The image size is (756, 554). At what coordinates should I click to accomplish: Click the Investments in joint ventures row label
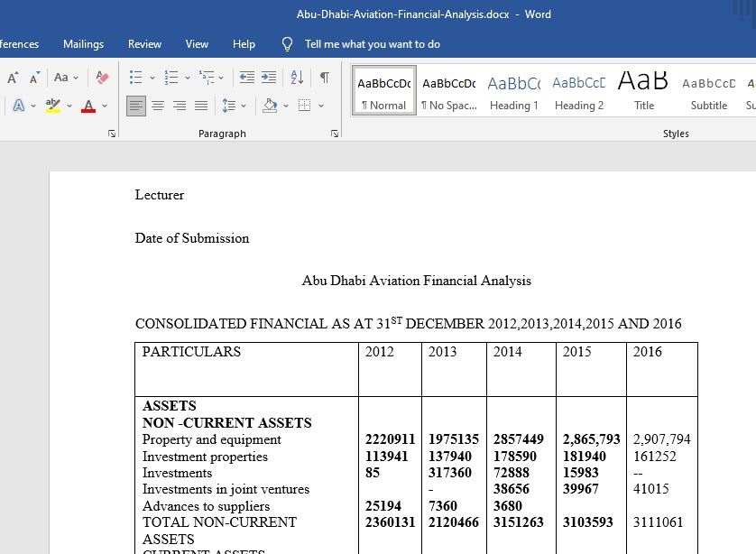226,489
